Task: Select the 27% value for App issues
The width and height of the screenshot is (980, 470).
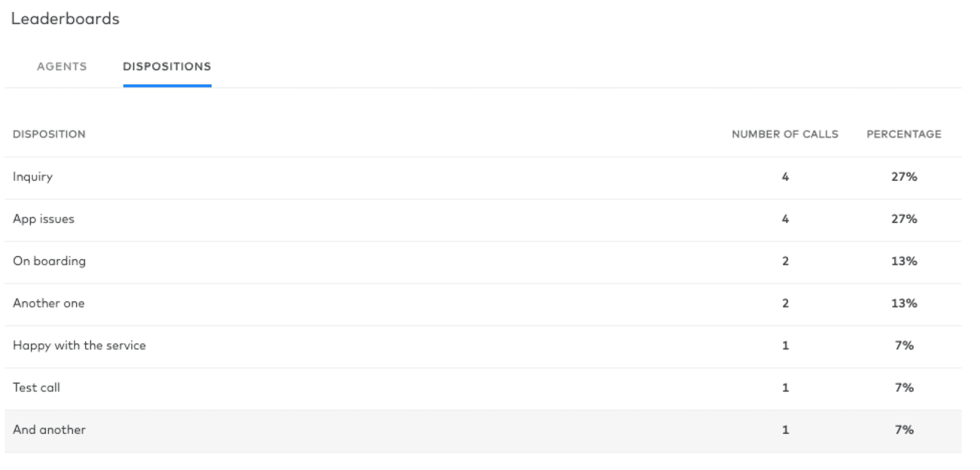Action: tap(905, 218)
